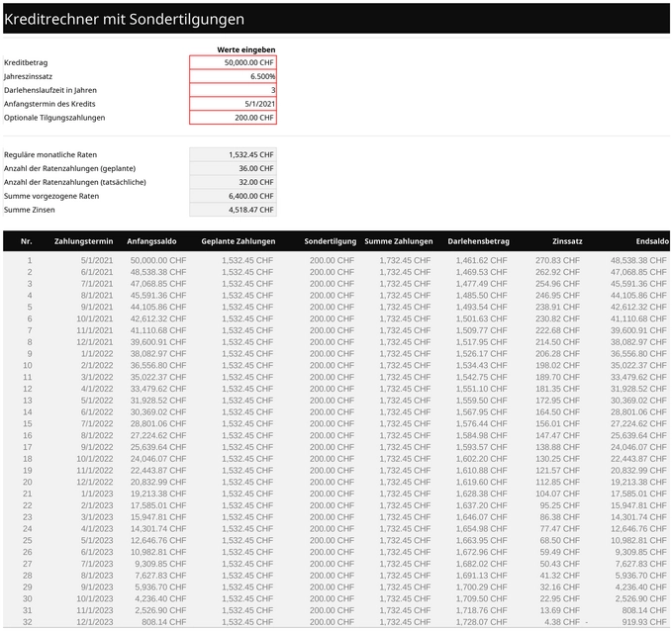Select the geplante Ratenzahlungen value 36.00 CHF

(233, 168)
